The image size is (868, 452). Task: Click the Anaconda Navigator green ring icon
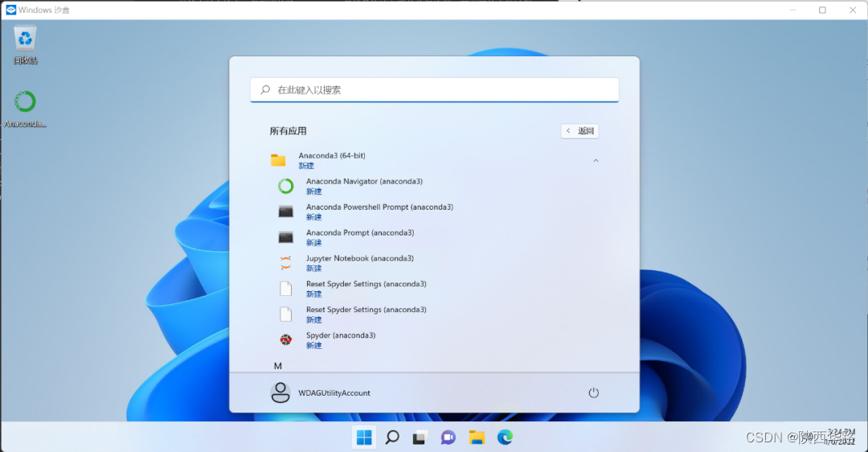click(285, 186)
